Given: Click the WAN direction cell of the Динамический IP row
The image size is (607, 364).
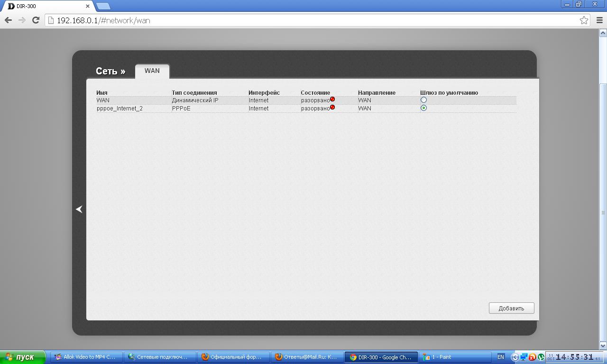Looking at the screenshot, I should coord(365,100).
